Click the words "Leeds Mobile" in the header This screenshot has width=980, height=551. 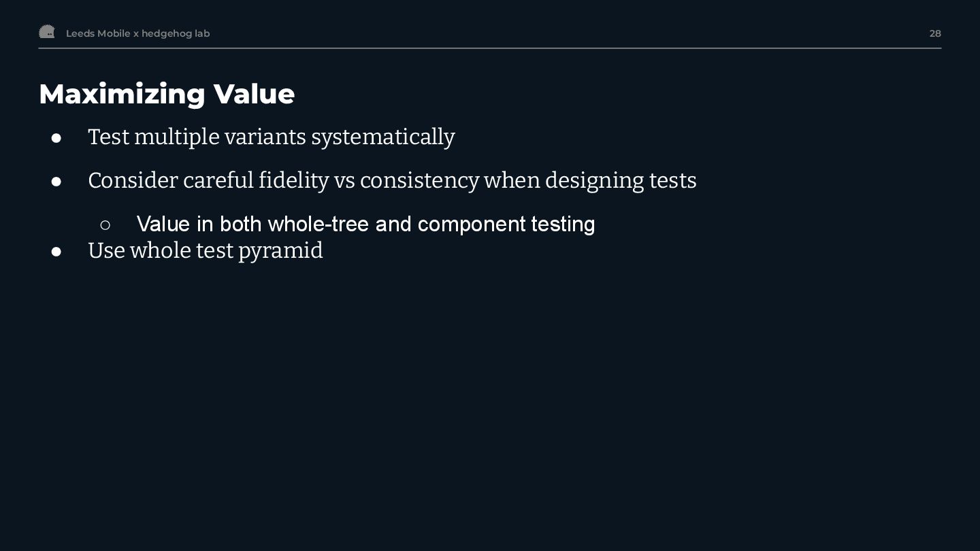coord(98,33)
